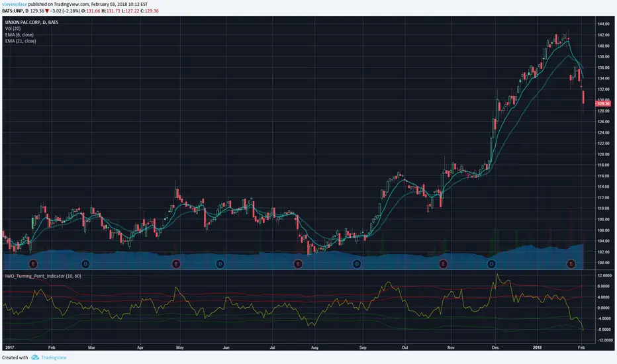Click the 136.00 price axis label
Screen dimensions: 617x364
[603, 68]
